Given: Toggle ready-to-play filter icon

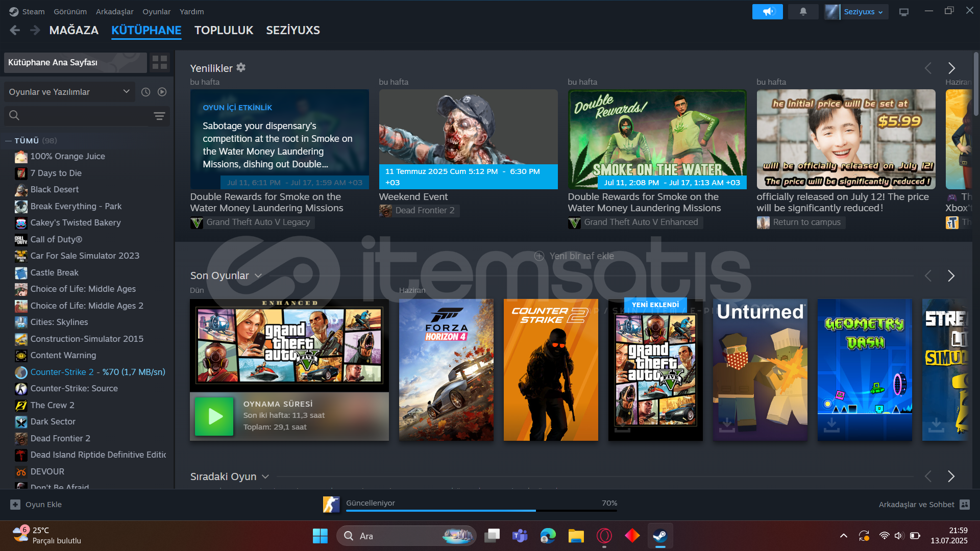Looking at the screenshot, I should (162, 92).
